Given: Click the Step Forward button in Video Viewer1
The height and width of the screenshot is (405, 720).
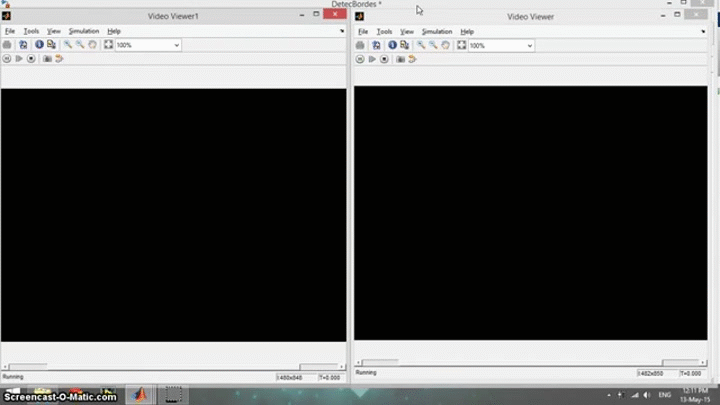Looking at the screenshot, I should tap(19, 59).
